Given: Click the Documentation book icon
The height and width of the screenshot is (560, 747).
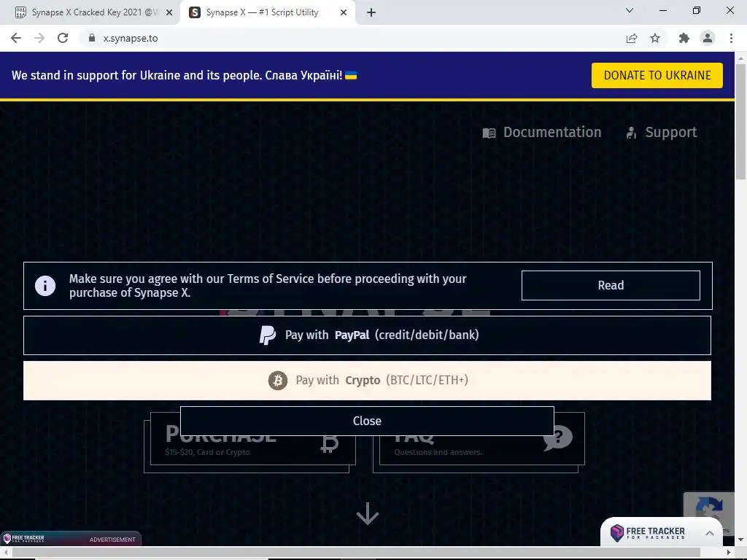Looking at the screenshot, I should click(489, 133).
